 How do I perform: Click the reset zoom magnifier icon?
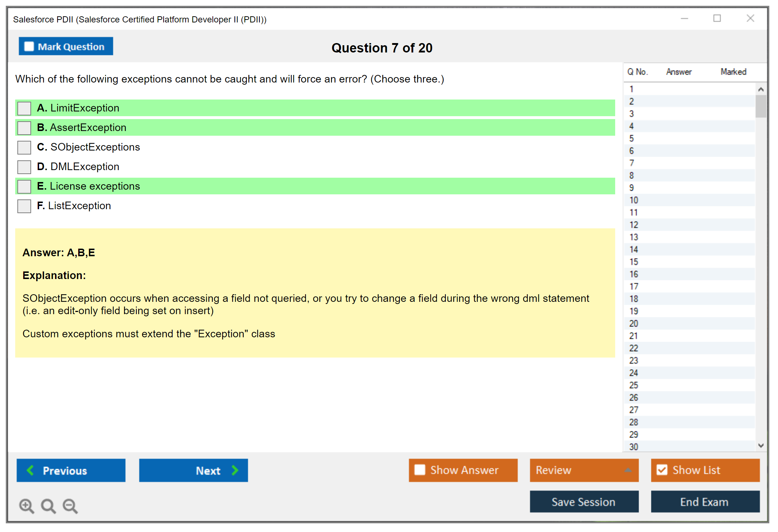coord(48,506)
